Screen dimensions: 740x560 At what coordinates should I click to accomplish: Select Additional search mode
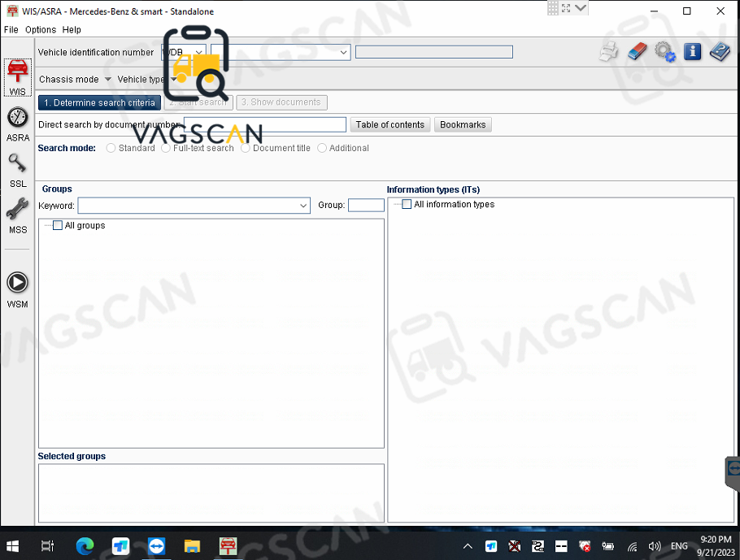pos(322,148)
